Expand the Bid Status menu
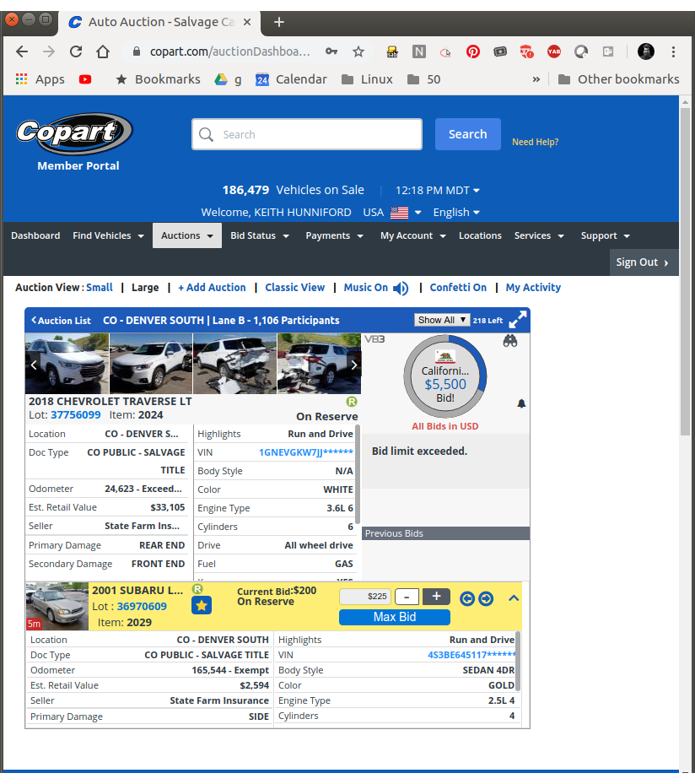Image resolution: width=695 pixels, height=784 pixels. coord(260,235)
